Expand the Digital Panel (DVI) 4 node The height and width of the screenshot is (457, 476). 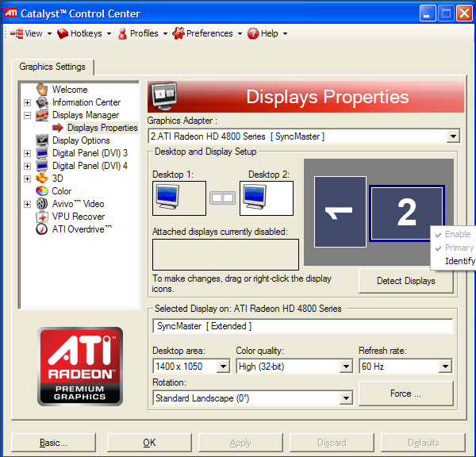pyautogui.click(x=27, y=166)
